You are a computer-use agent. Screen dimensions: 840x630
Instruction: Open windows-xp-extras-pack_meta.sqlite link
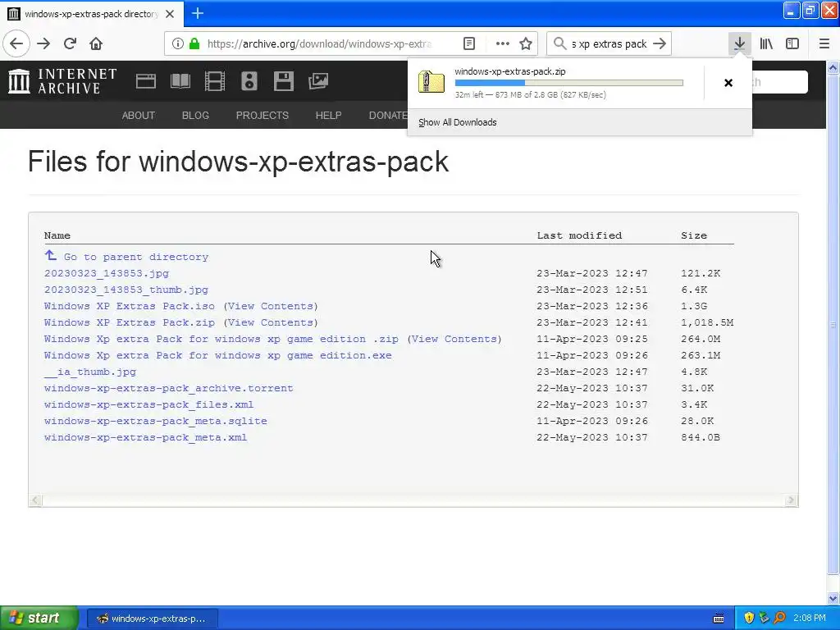[x=155, y=421]
